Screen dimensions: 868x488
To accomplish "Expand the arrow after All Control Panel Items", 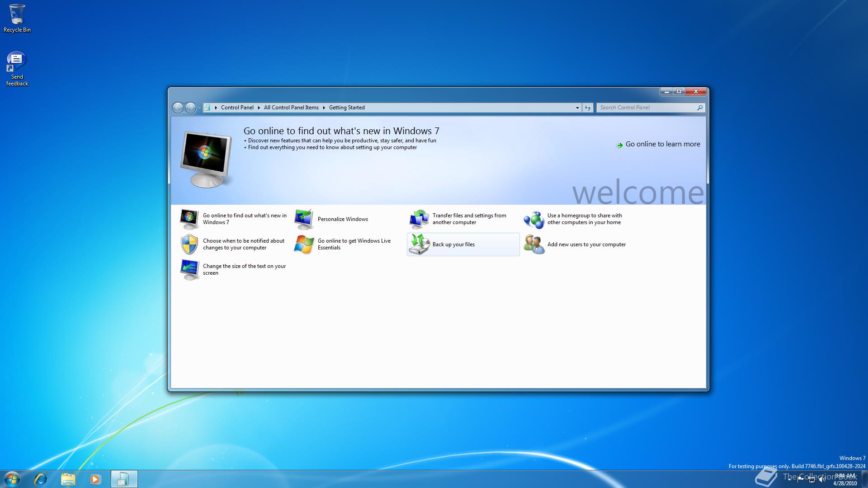I will point(324,108).
